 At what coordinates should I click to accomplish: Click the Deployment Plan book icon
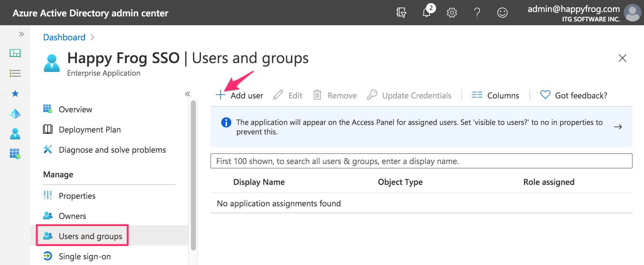click(x=48, y=129)
